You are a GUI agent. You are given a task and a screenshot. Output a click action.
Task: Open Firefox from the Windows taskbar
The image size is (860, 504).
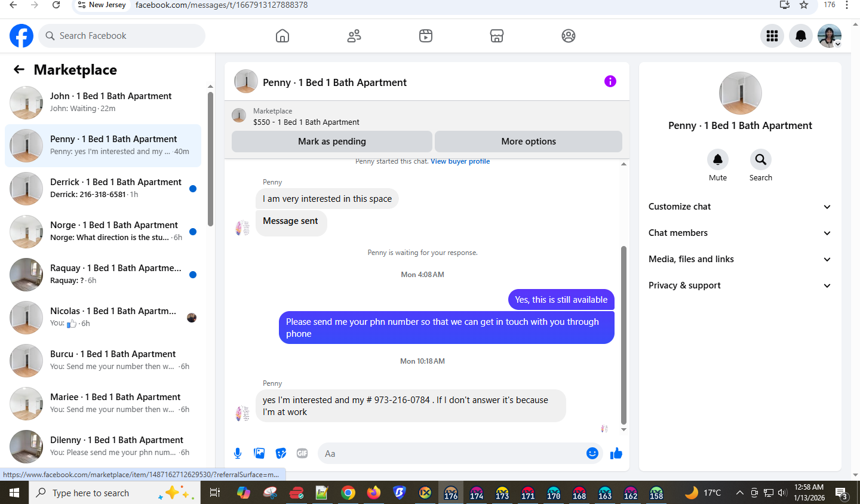(x=374, y=493)
